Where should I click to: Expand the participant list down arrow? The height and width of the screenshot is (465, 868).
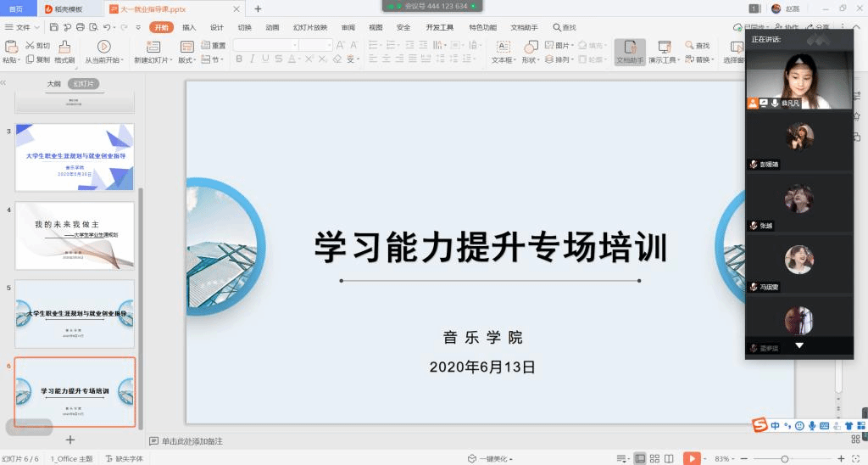pos(798,346)
